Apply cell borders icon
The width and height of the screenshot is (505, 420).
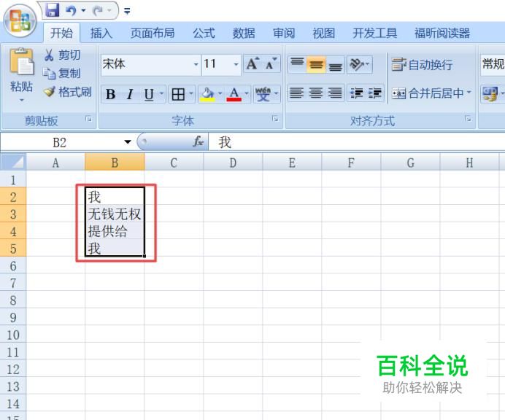pos(178,94)
